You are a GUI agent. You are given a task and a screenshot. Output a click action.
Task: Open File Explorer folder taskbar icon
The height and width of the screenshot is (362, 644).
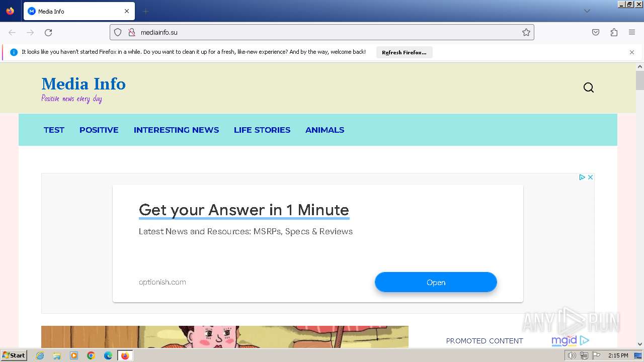(x=57, y=355)
